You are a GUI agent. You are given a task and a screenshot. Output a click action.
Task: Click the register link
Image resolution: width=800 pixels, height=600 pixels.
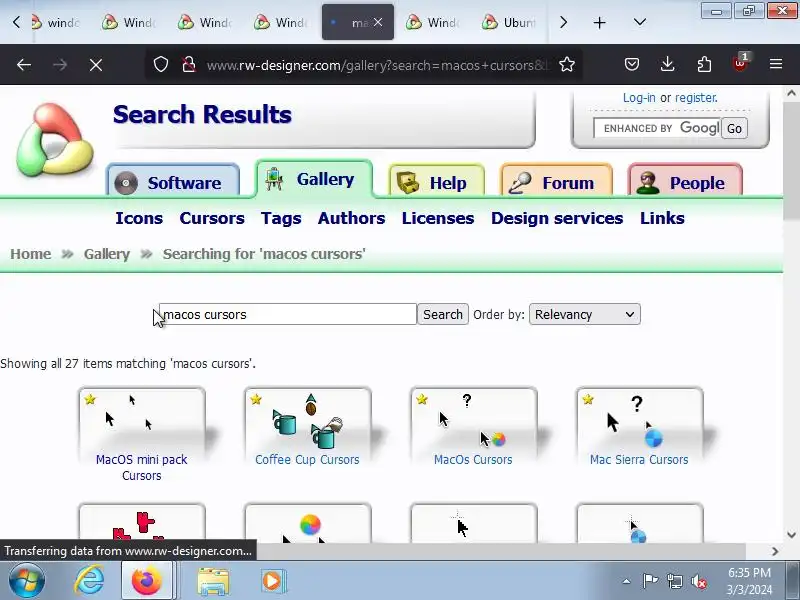pos(696,97)
